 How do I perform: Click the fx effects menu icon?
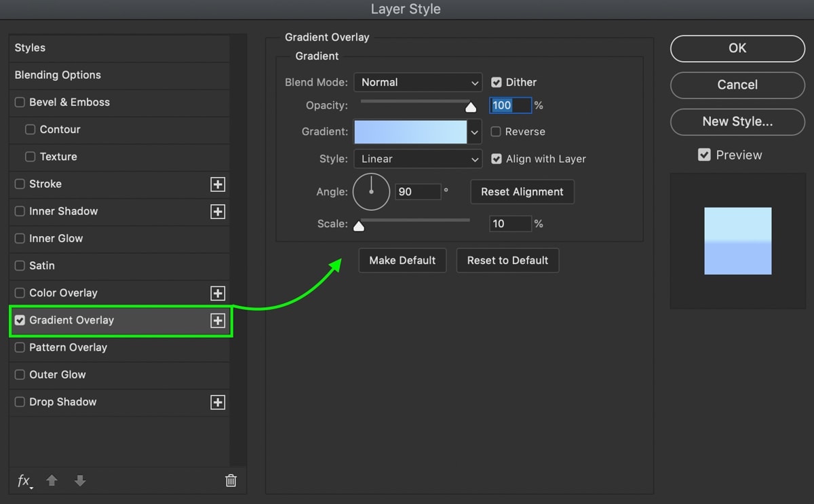click(x=24, y=481)
